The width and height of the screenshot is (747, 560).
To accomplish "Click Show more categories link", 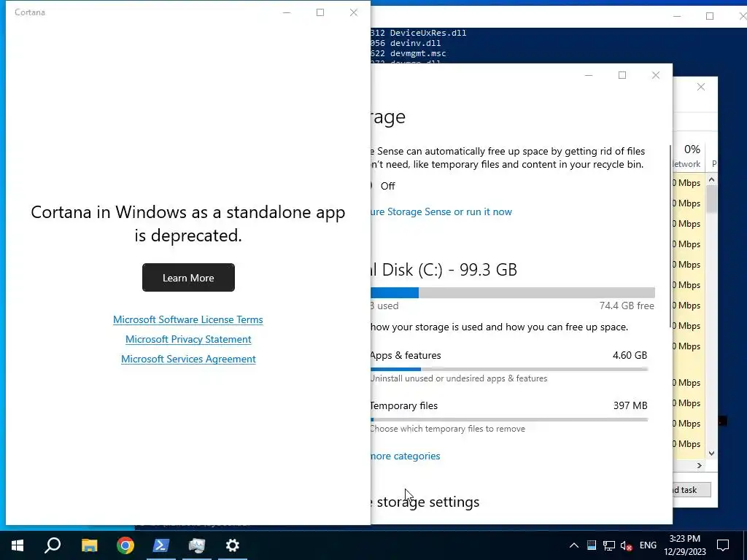I will (x=406, y=456).
